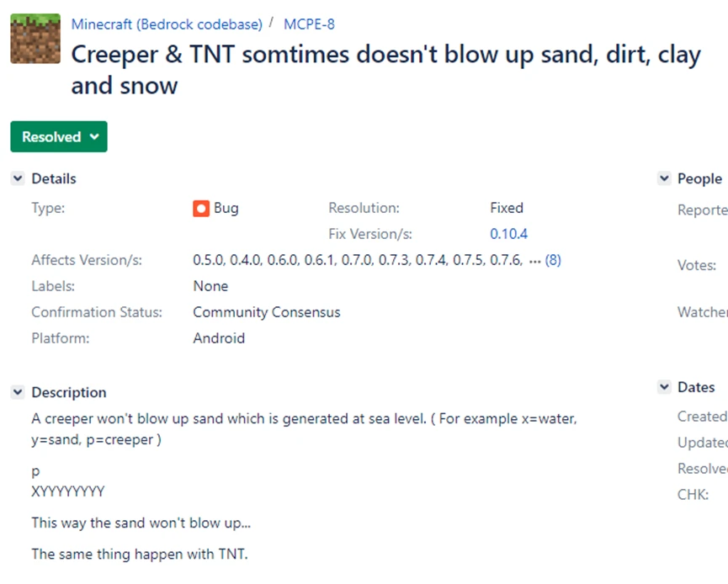Open the Resolved status dropdown
Image resolution: width=728 pixels, height=584 pixels.
(x=59, y=137)
